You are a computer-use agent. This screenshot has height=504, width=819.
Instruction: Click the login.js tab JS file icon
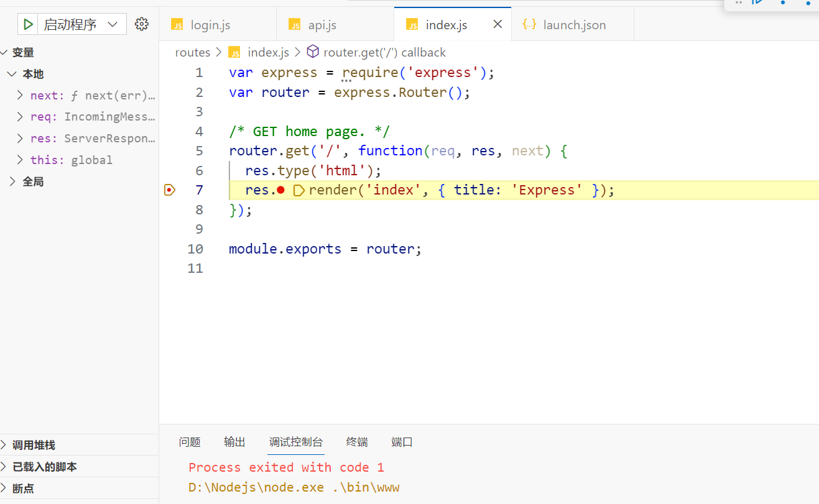coord(177,25)
